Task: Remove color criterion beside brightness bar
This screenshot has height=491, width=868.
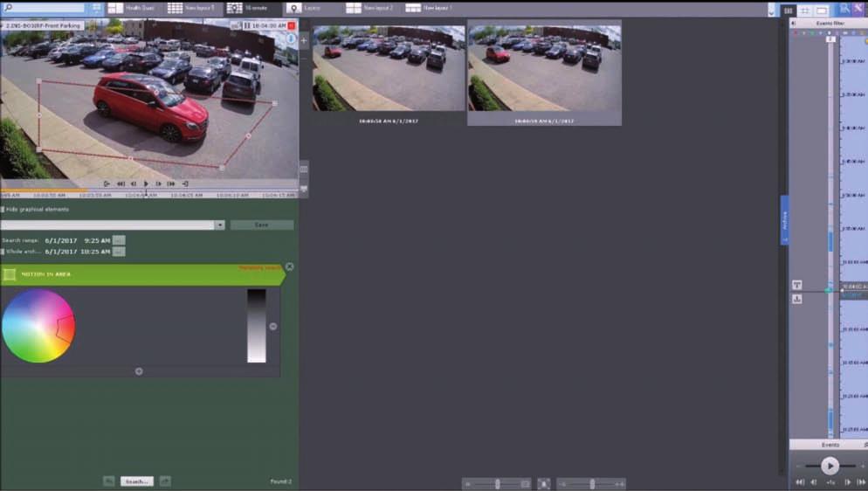Action: (273, 327)
